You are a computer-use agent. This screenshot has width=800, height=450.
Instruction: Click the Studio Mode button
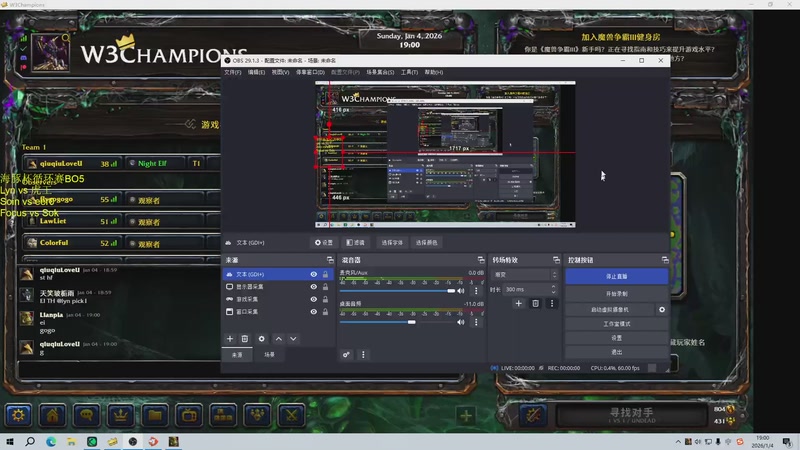(x=616, y=324)
